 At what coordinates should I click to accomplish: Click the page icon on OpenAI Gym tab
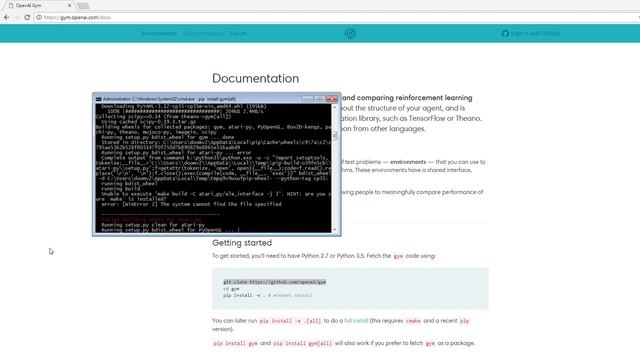[x=11, y=5]
